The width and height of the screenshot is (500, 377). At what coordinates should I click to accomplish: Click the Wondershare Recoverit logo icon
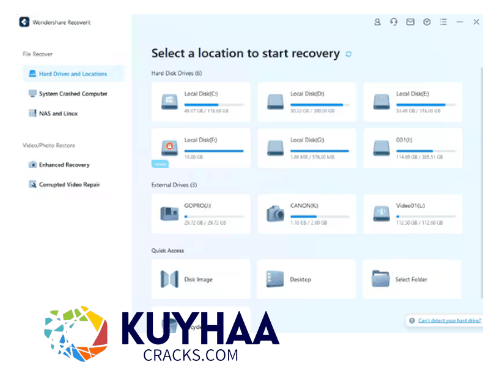pos(24,22)
